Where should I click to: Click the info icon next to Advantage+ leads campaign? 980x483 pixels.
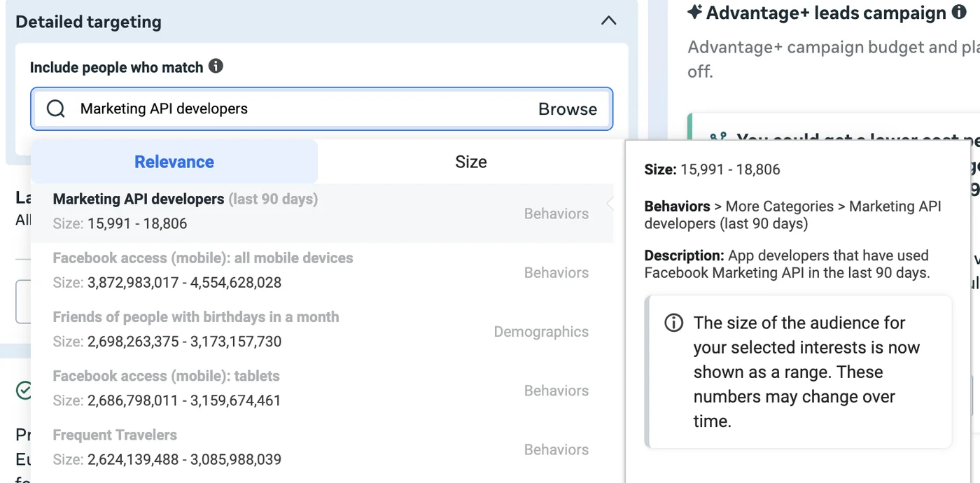[959, 13]
